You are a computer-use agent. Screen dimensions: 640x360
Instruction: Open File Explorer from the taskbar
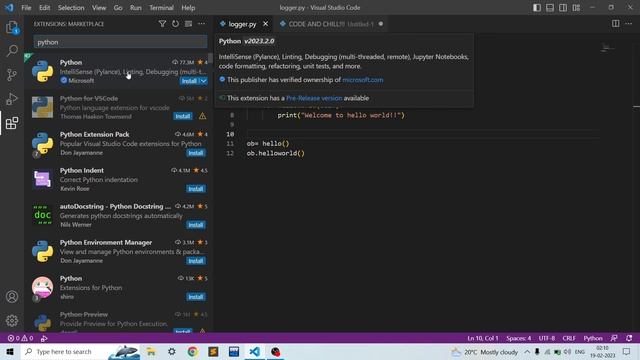pos(151,352)
